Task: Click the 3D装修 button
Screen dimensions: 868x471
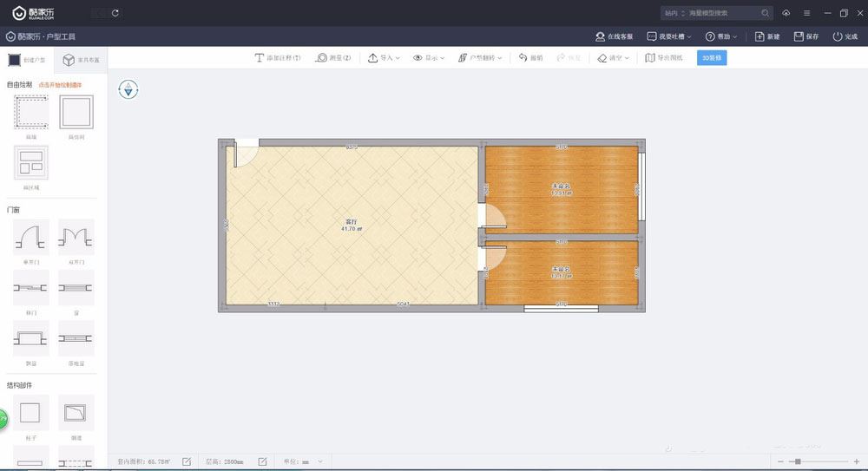Action: point(712,58)
